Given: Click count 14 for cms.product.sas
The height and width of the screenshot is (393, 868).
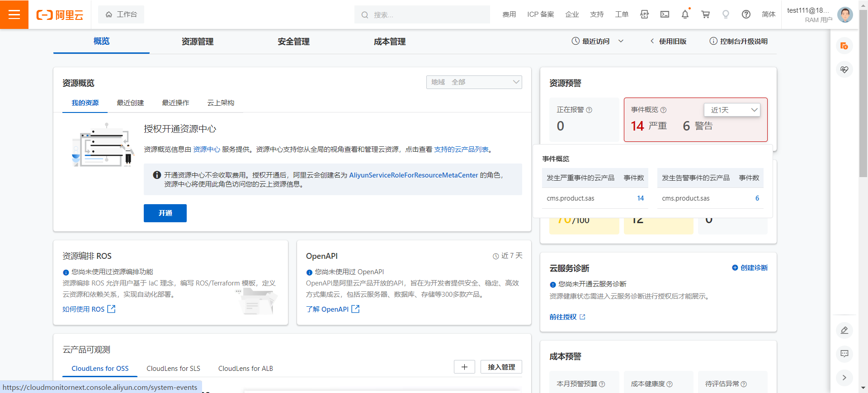Looking at the screenshot, I should (x=641, y=198).
